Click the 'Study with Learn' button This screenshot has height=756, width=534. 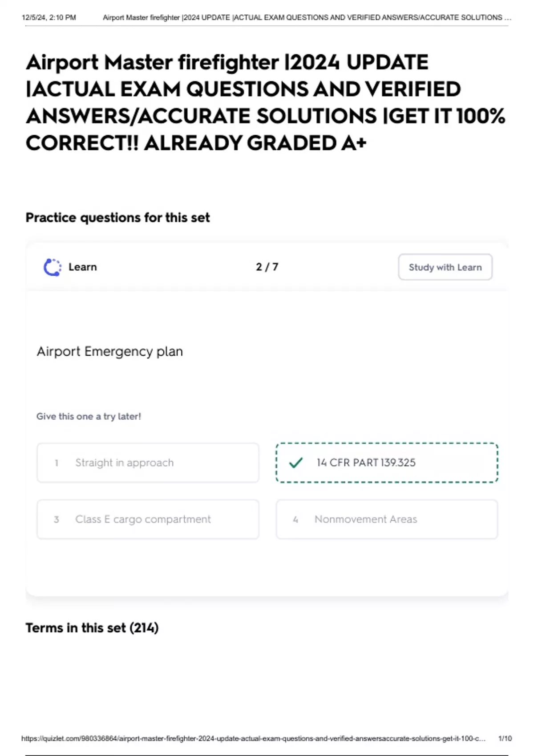[445, 267]
